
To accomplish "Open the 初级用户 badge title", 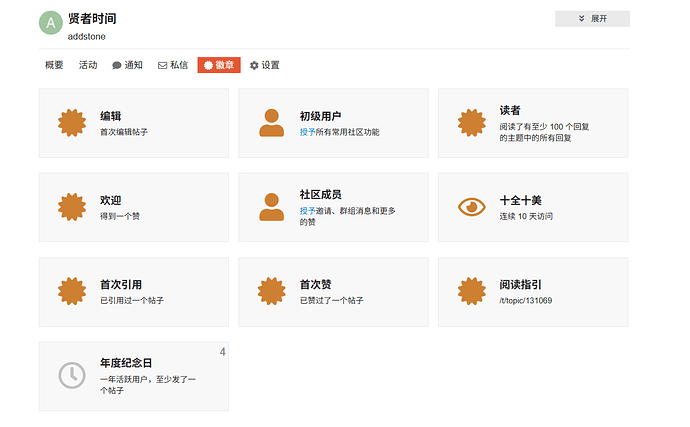I will click(x=320, y=116).
